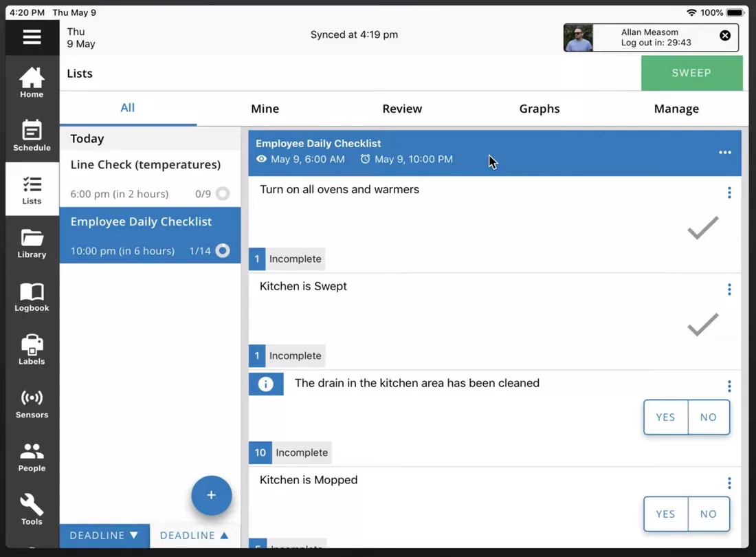The width and height of the screenshot is (756, 557).
Task: Click Incomplete badge under ovens task
Action: coord(287,259)
